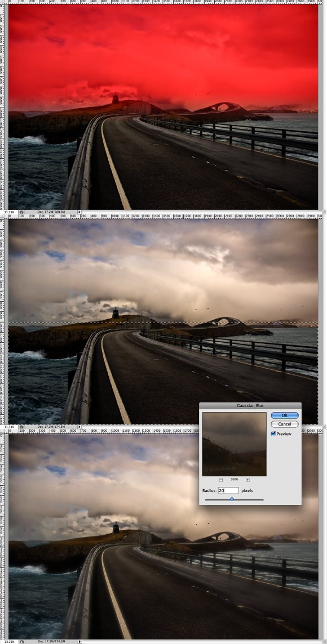Open doc info arrow under the marching-ants selection image
The width and height of the screenshot is (327, 644).
pos(79,427)
